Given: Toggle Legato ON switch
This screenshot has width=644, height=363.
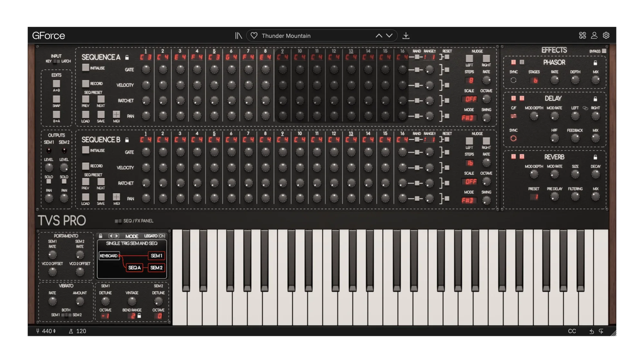Looking at the screenshot, I should coord(162,236).
